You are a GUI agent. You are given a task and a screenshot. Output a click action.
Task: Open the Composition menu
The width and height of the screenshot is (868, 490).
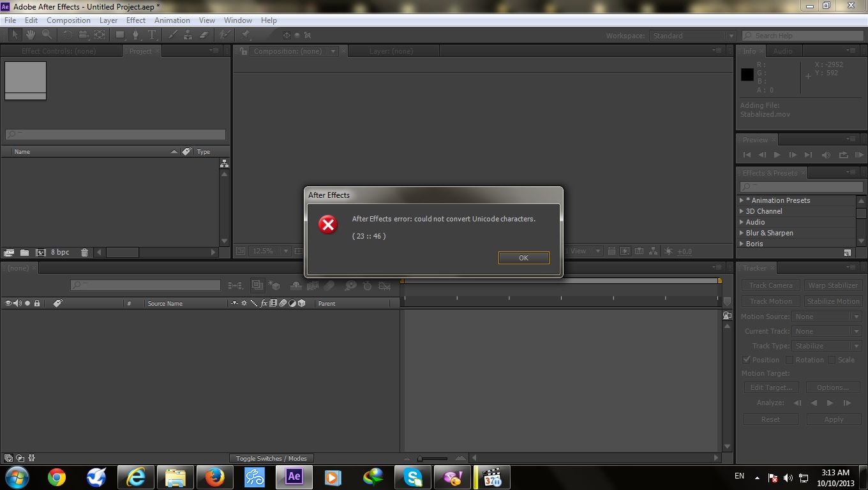68,20
